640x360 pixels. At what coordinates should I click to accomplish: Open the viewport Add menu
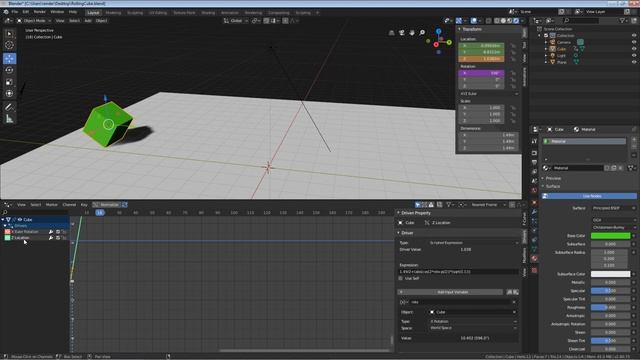pos(88,20)
